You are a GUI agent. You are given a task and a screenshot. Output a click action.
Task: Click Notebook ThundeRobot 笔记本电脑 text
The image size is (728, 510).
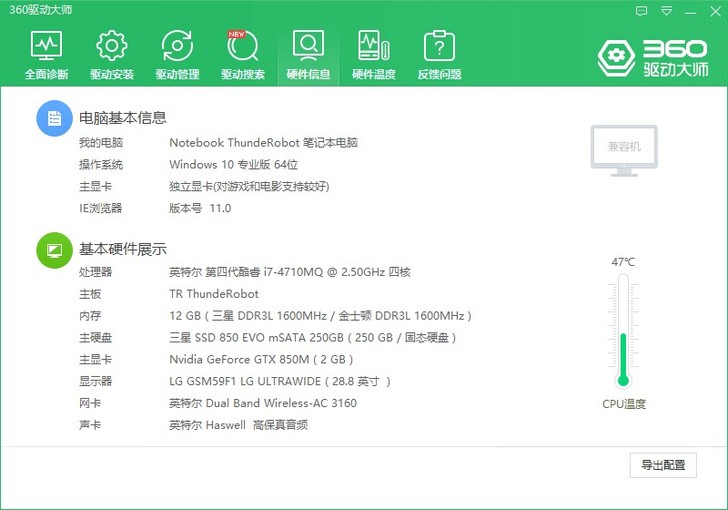tap(263, 143)
